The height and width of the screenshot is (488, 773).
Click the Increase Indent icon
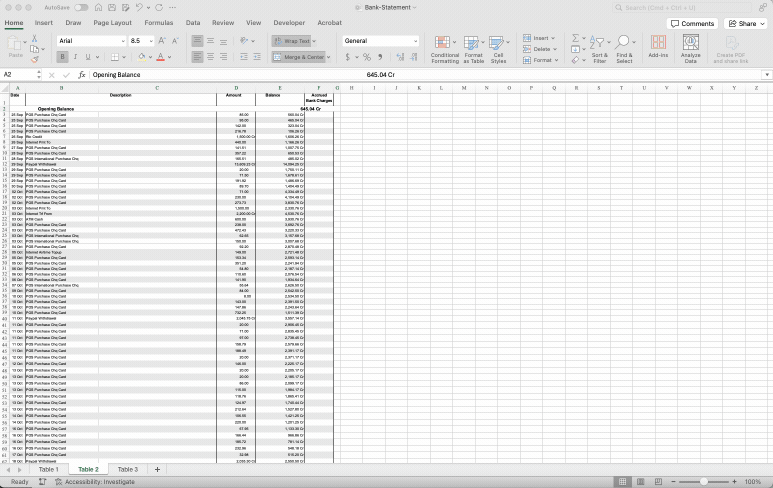click(x=257, y=57)
